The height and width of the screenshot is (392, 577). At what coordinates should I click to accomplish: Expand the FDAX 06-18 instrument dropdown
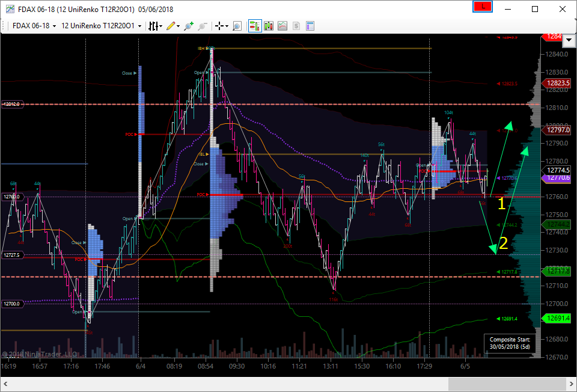click(55, 26)
